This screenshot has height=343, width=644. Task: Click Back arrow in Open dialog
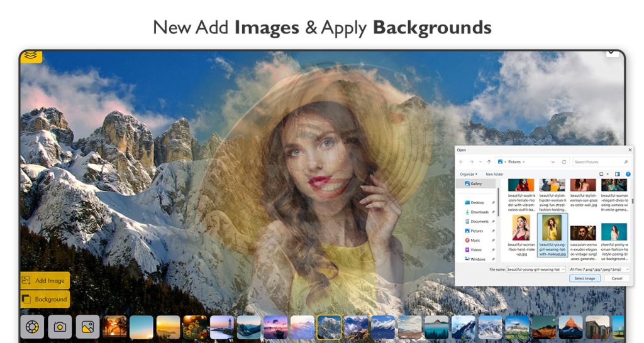tap(461, 162)
